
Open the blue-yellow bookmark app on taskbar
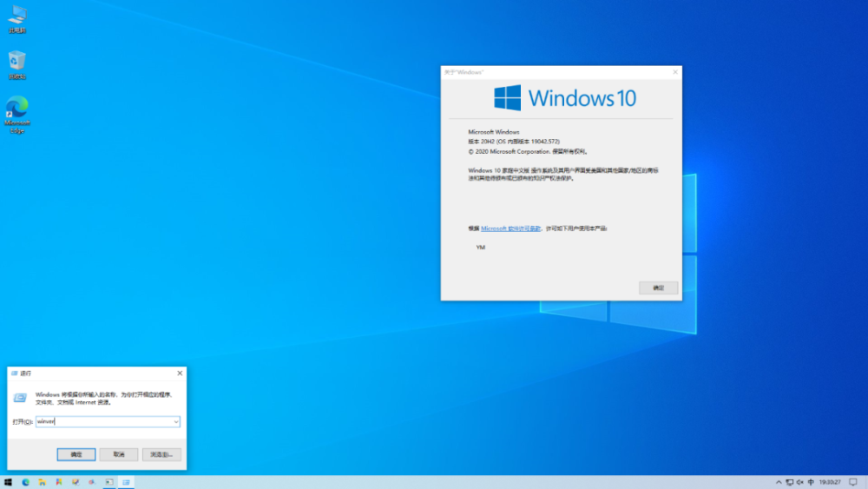59,482
